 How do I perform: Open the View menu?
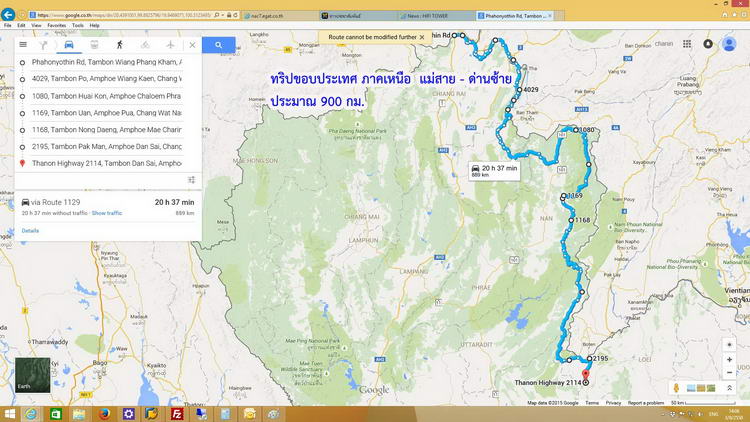[36, 25]
